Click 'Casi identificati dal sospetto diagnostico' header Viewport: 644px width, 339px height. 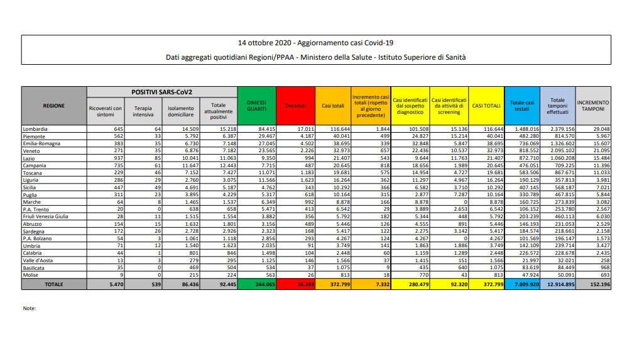coord(410,106)
